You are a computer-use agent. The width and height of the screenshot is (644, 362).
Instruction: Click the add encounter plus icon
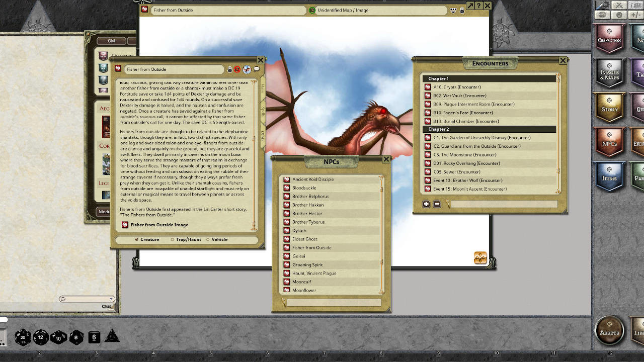point(426,204)
